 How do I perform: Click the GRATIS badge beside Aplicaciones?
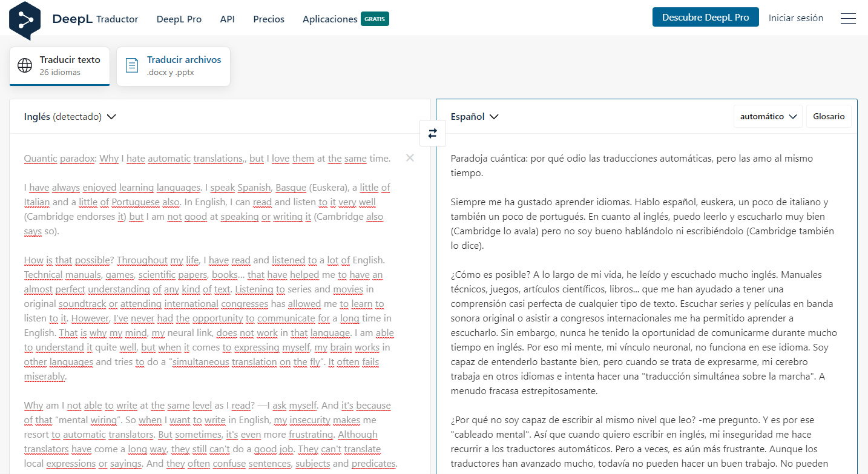coord(375,19)
